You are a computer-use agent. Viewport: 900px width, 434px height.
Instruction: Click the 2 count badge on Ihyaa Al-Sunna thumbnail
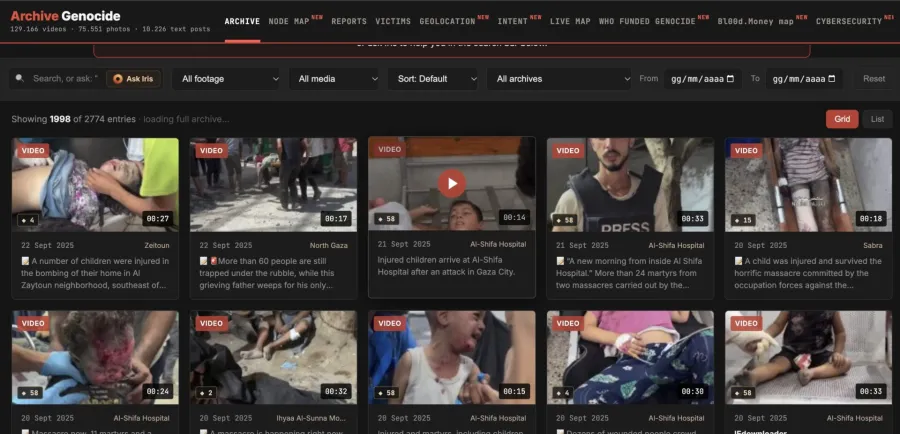point(206,393)
